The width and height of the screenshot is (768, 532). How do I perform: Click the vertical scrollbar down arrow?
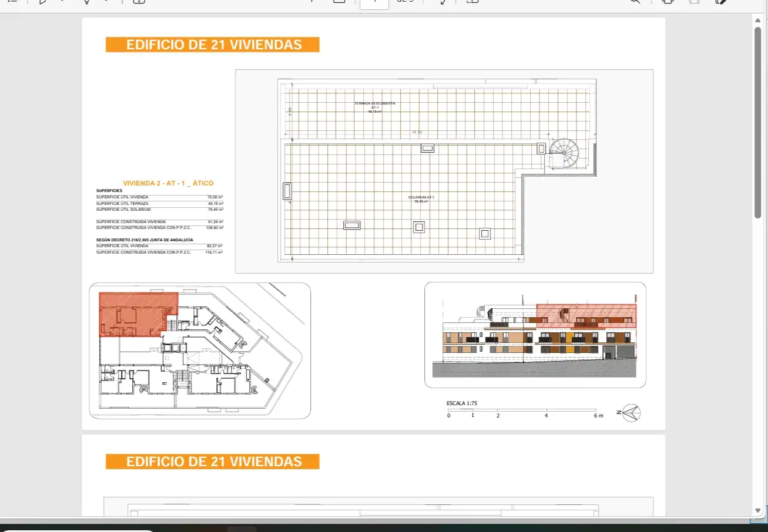click(758, 511)
